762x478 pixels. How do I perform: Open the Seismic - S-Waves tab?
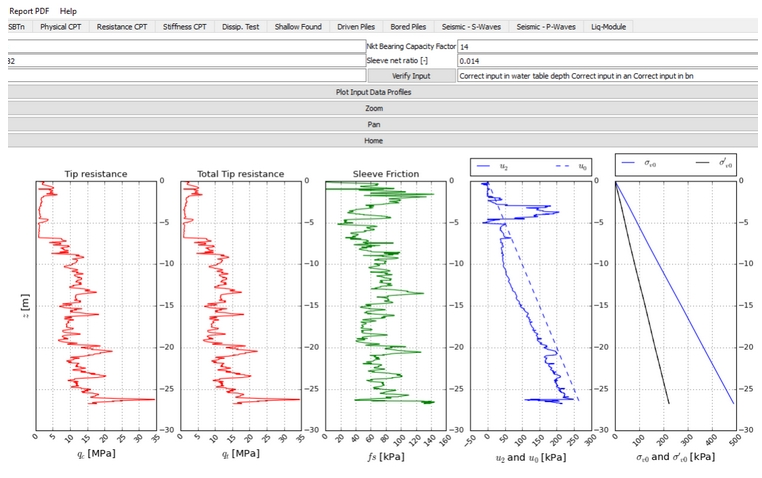click(x=472, y=27)
